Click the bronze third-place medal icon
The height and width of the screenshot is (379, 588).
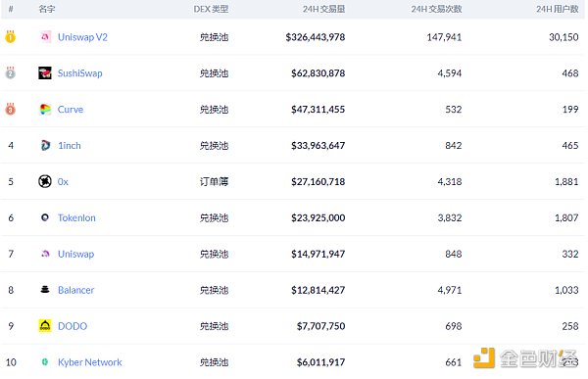[11, 109]
